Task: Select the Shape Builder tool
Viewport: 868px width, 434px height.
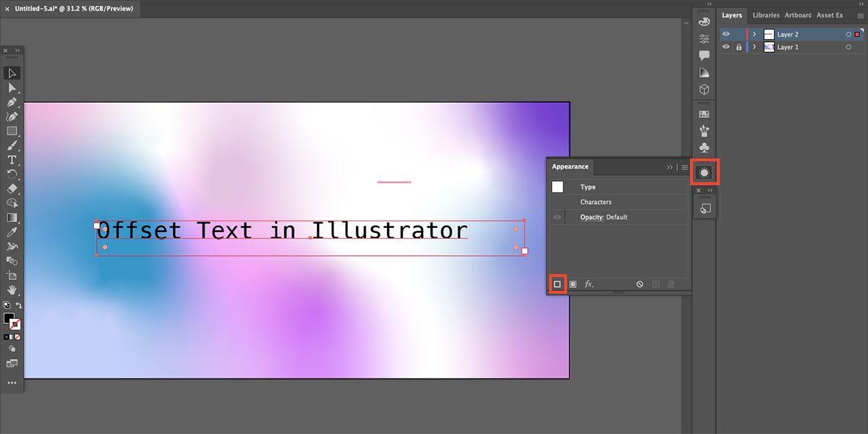Action: point(12,203)
